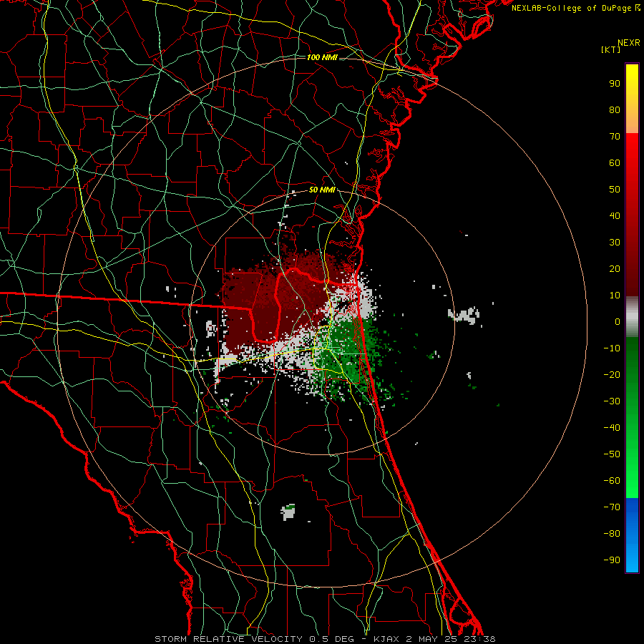Click the 40 value on the velocity scale
This screenshot has width=644, height=644.
615,215
